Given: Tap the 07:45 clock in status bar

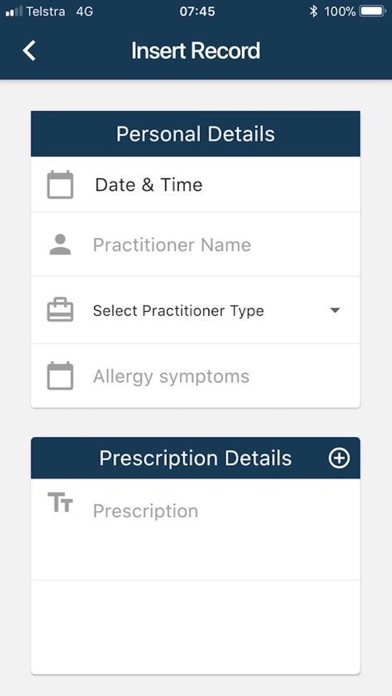Looking at the screenshot, I should pyautogui.click(x=197, y=12).
